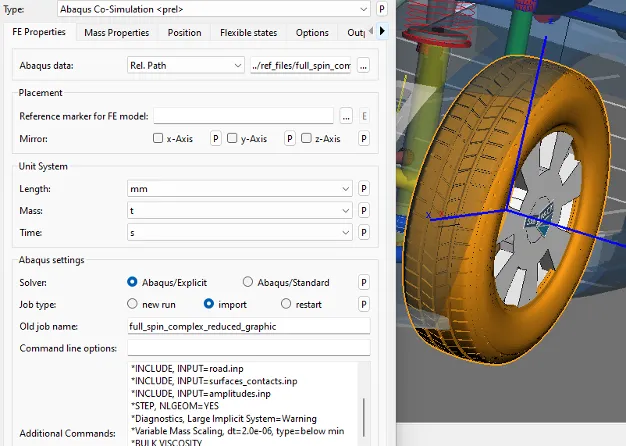Viewport: 626px width, 446px height.
Task: Switch to the Mass Properties tab
Action: coord(116,33)
